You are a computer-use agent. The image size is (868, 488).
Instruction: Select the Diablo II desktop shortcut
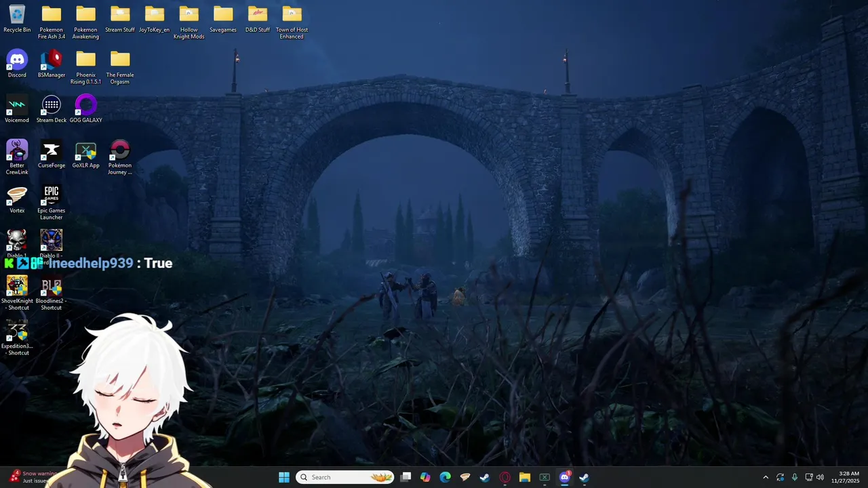click(52, 241)
